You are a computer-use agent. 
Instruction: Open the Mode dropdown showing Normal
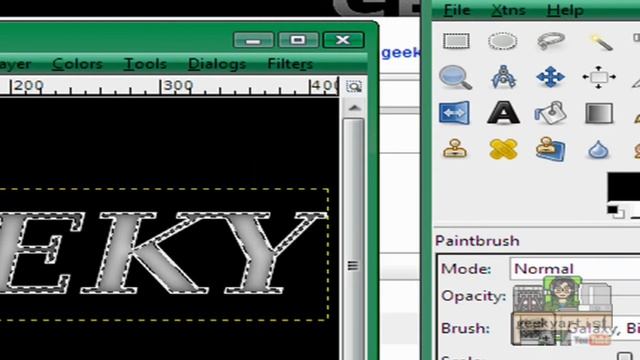[x=575, y=269]
